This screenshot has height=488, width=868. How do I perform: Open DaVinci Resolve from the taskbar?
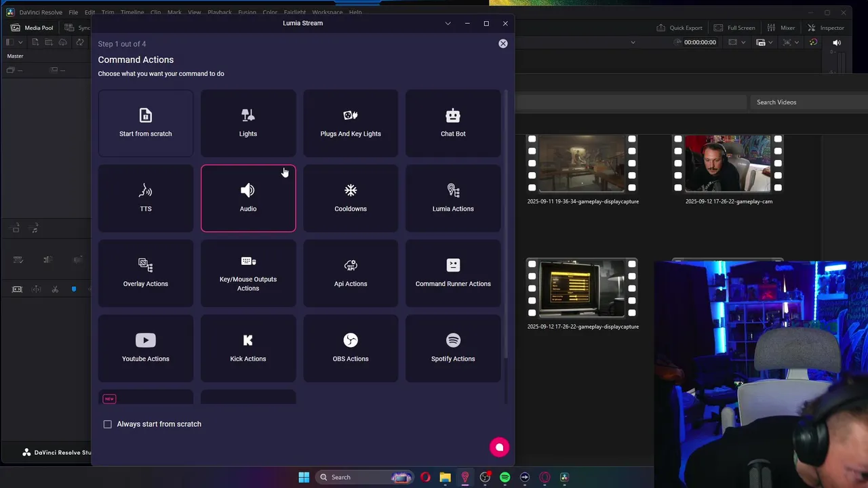564,477
